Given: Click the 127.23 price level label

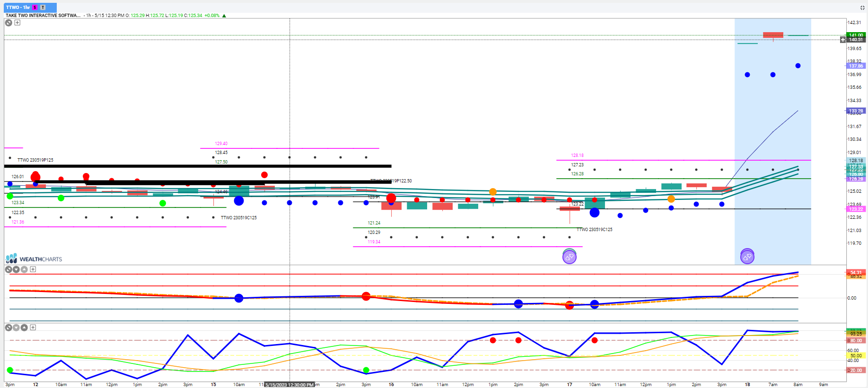Looking at the screenshot, I should pos(577,165).
